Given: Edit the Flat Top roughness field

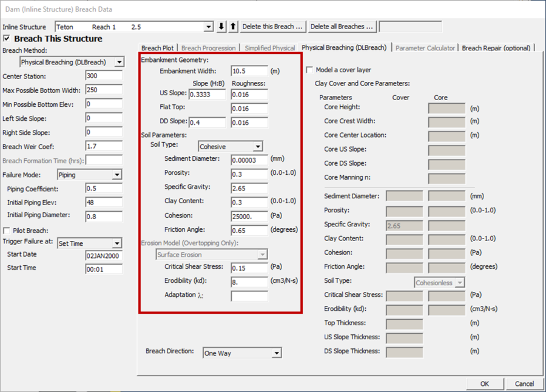Looking at the screenshot, I should (249, 109).
